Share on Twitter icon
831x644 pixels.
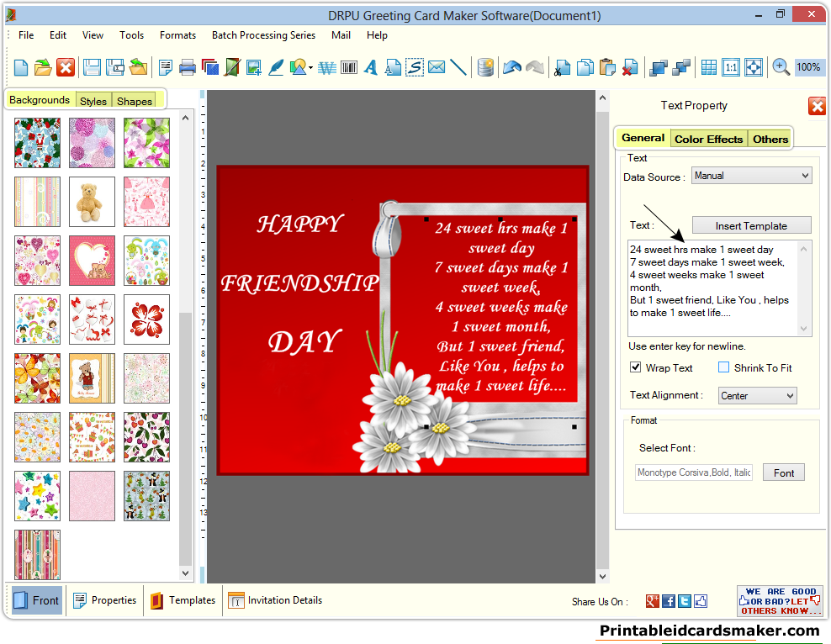684,601
